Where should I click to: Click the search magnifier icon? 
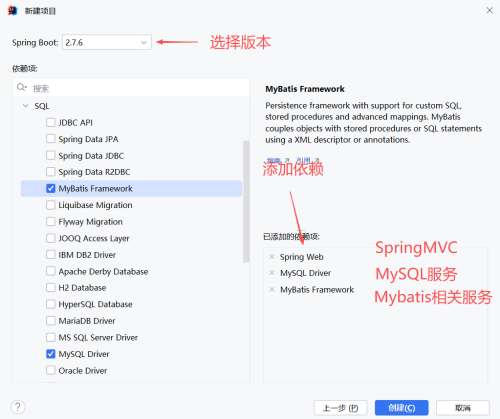click(22, 87)
